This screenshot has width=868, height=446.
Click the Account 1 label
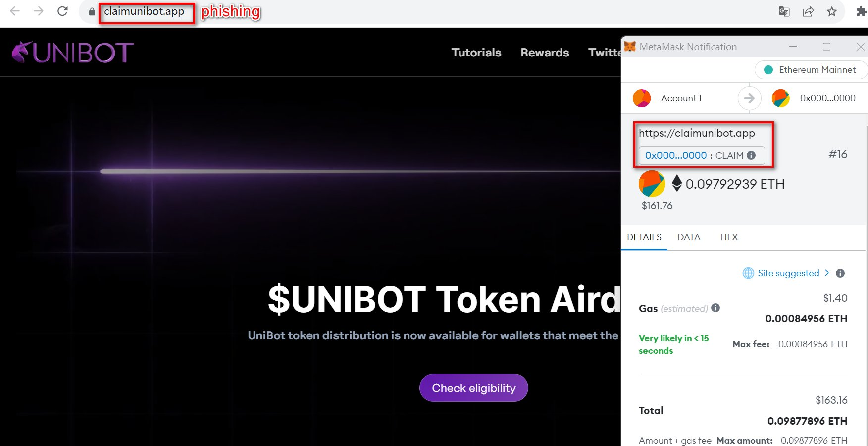pos(681,98)
